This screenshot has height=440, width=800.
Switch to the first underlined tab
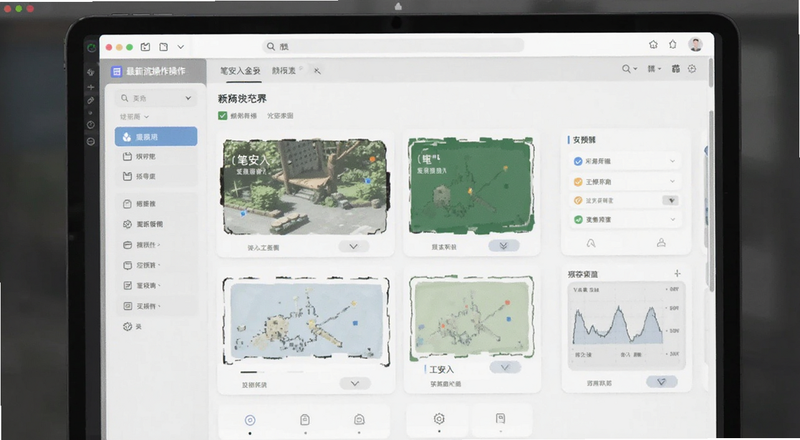point(240,71)
